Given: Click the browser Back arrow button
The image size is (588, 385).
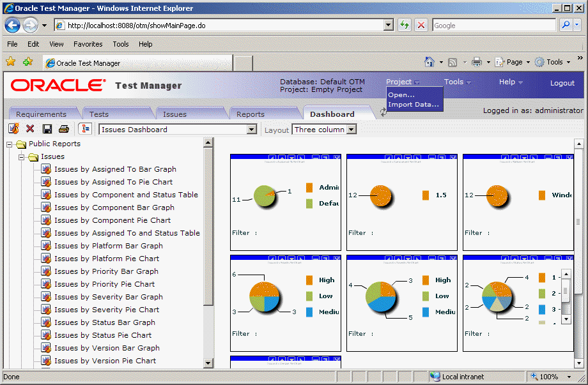Looking at the screenshot, I should point(12,26).
